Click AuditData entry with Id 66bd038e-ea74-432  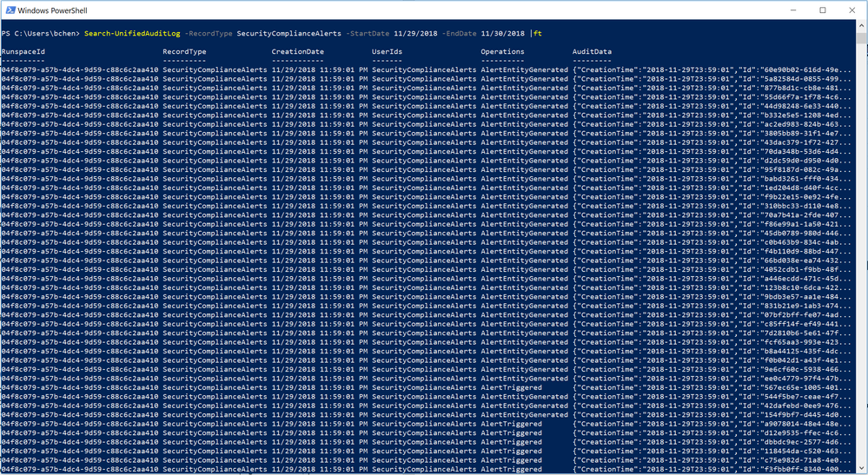(x=712, y=261)
